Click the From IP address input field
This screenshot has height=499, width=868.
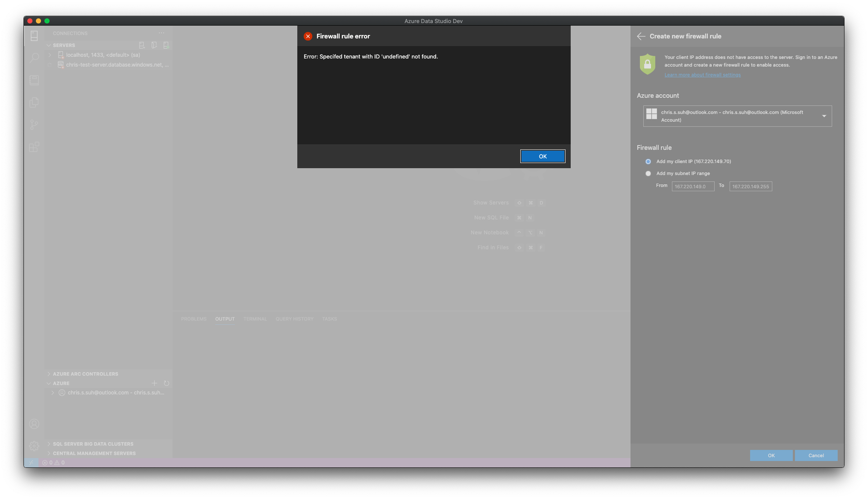coord(693,186)
